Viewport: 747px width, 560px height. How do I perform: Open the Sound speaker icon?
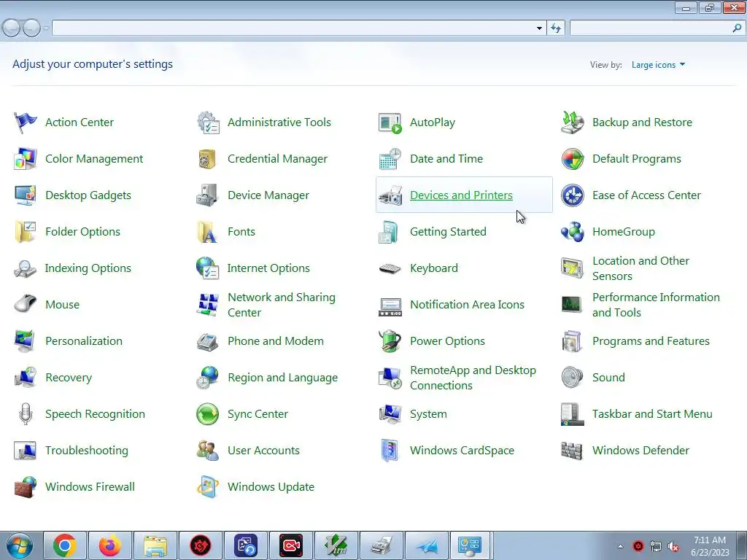coord(572,378)
